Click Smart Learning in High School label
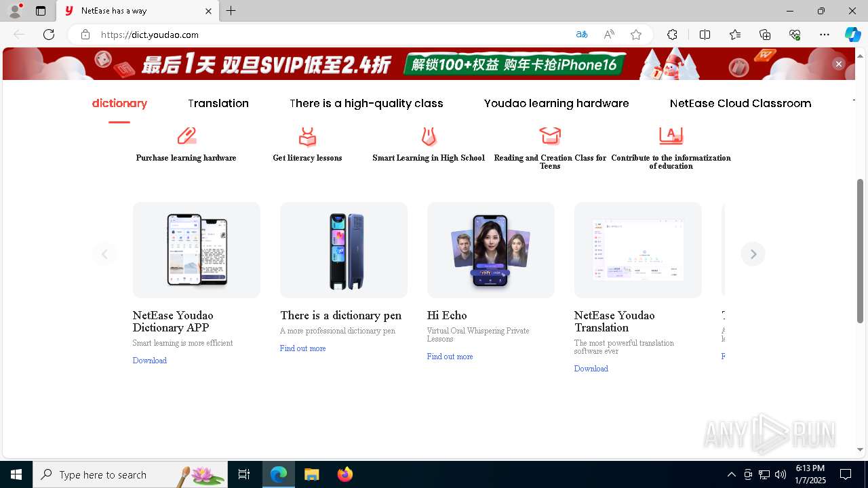The height and width of the screenshot is (488, 868). [429, 158]
